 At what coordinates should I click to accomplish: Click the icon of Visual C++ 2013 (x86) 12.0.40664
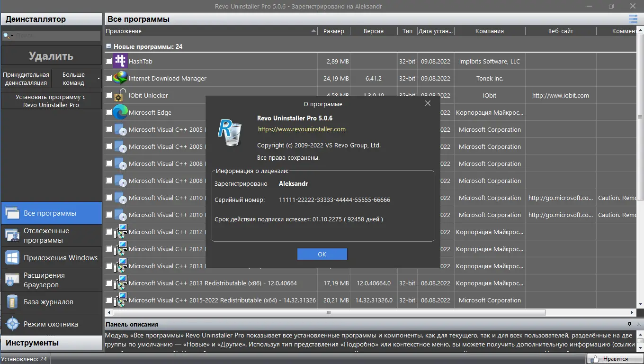point(121,283)
